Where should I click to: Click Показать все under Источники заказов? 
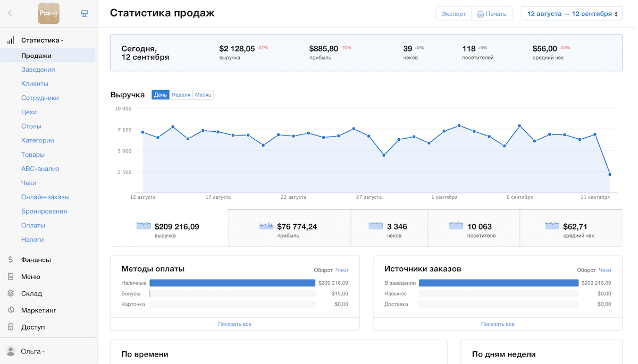(x=498, y=324)
